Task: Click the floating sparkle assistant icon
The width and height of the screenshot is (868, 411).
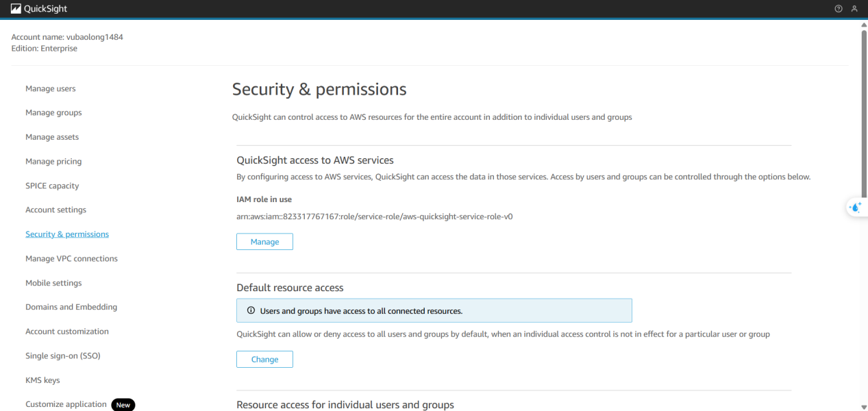Action: [x=856, y=207]
